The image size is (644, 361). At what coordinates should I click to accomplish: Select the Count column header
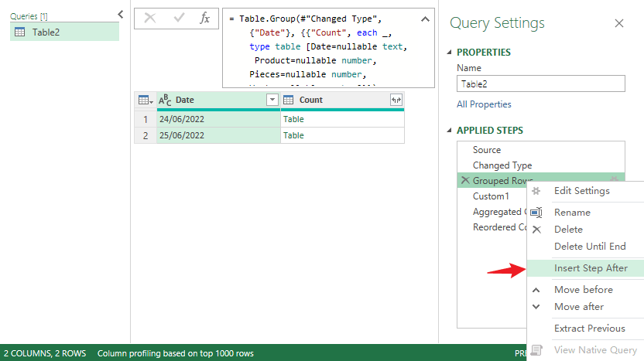tap(342, 100)
